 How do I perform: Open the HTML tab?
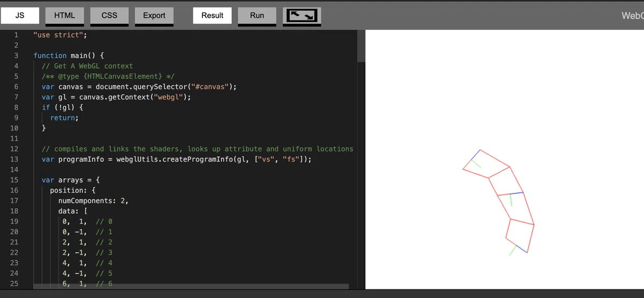point(64,15)
